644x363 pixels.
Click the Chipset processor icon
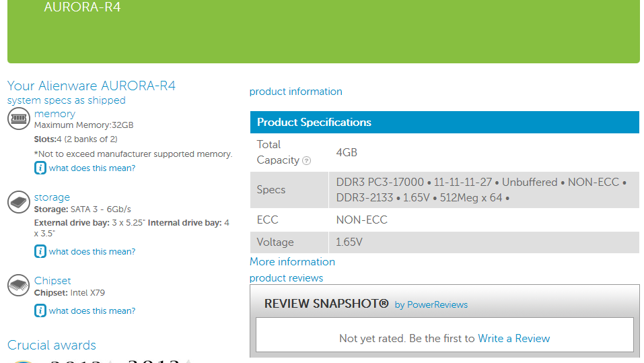(18, 286)
